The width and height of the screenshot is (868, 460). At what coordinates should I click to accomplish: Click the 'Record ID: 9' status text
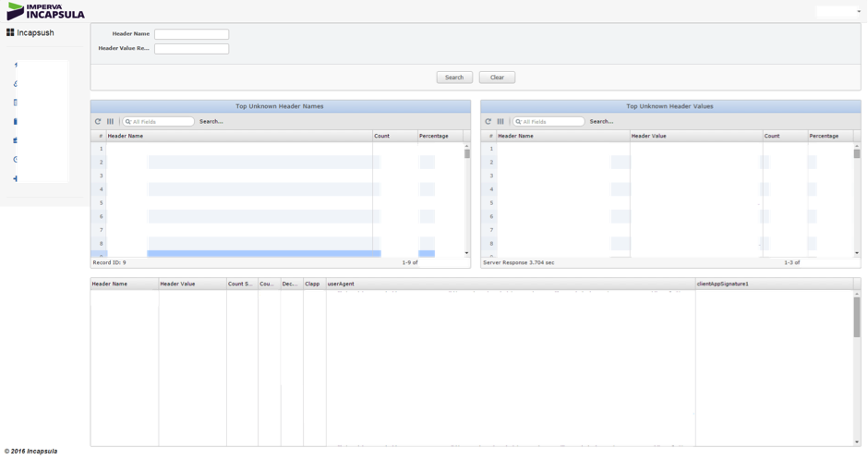point(109,263)
